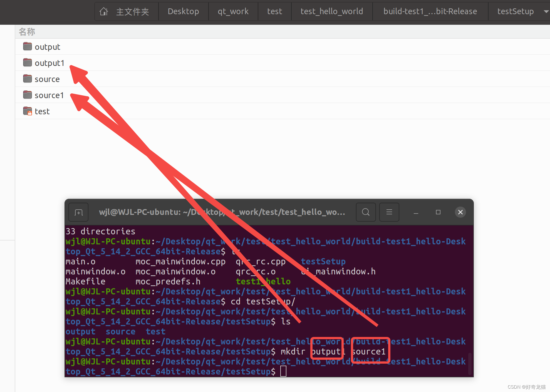Sort files by the 名称 column header
This screenshot has height=392, width=550.
(27, 32)
